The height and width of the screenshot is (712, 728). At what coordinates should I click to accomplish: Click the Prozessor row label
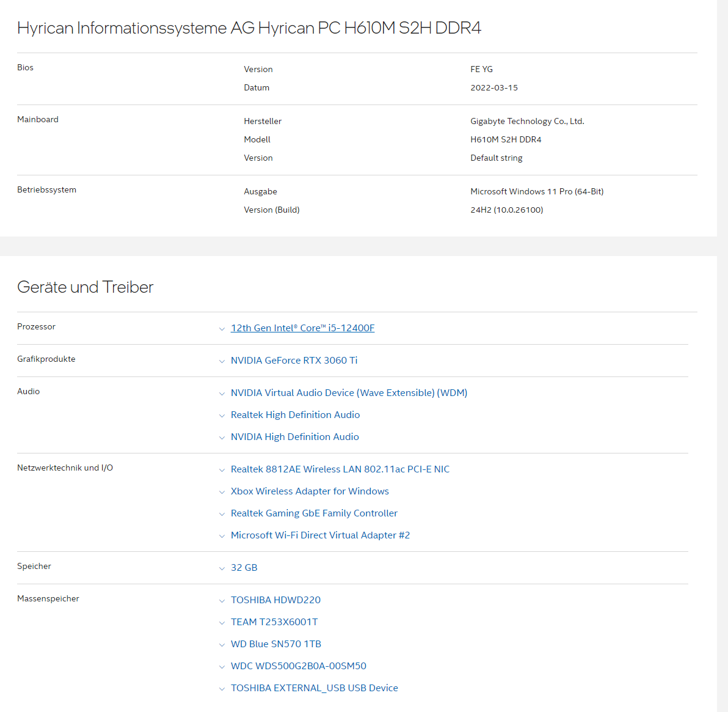[x=36, y=327]
